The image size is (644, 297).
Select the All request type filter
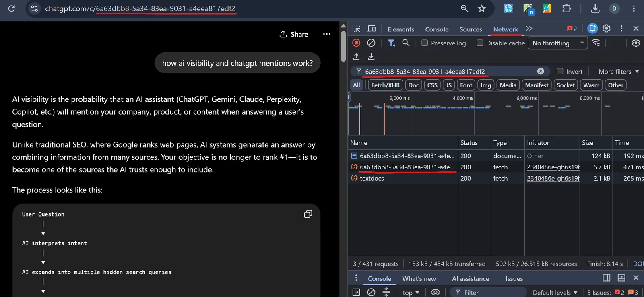(357, 85)
